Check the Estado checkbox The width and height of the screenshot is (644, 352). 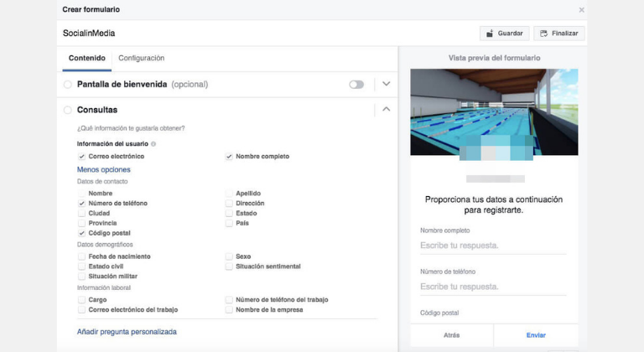click(229, 213)
